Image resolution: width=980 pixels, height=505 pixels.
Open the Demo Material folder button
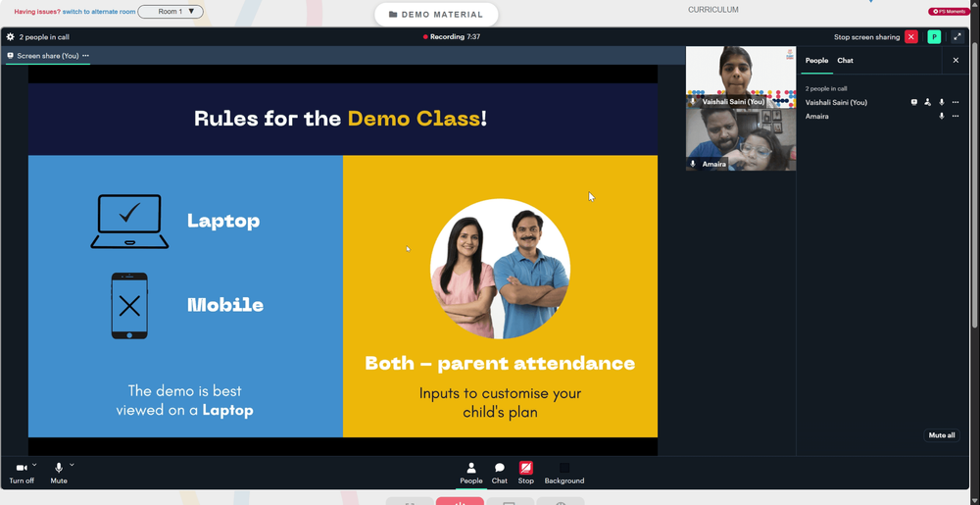point(436,15)
